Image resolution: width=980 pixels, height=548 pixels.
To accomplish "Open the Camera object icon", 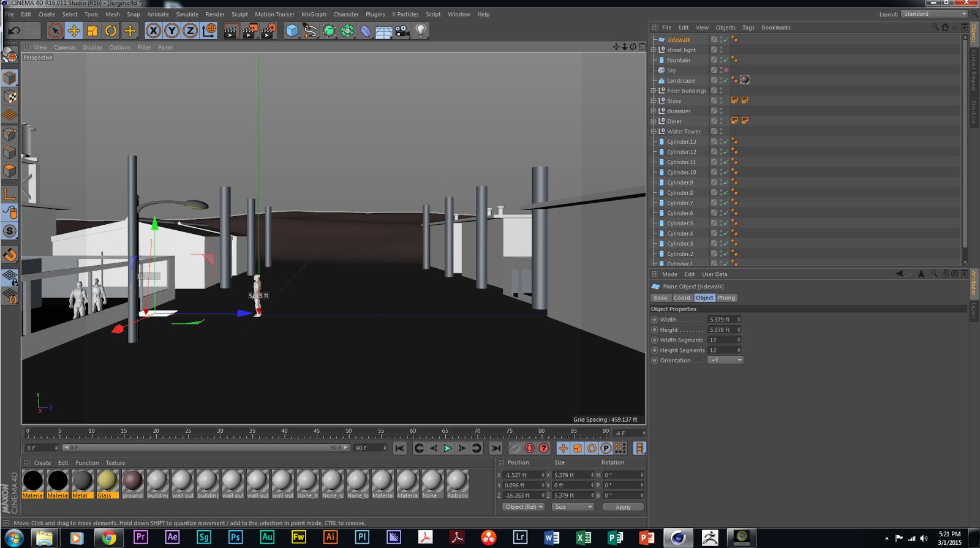I will point(402,31).
